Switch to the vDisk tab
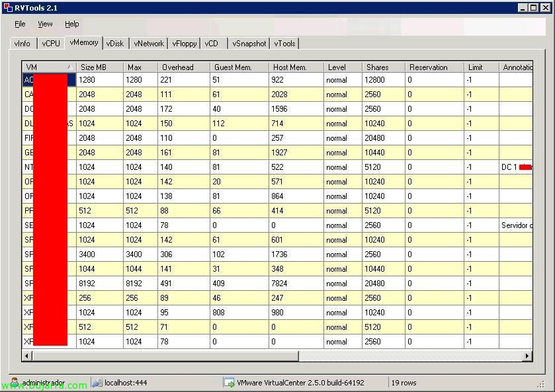 (x=115, y=44)
